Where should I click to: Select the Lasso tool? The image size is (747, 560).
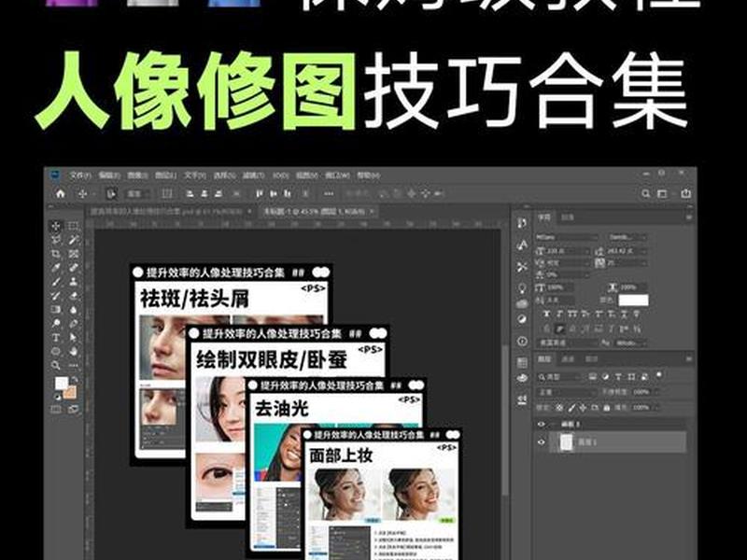(x=56, y=240)
